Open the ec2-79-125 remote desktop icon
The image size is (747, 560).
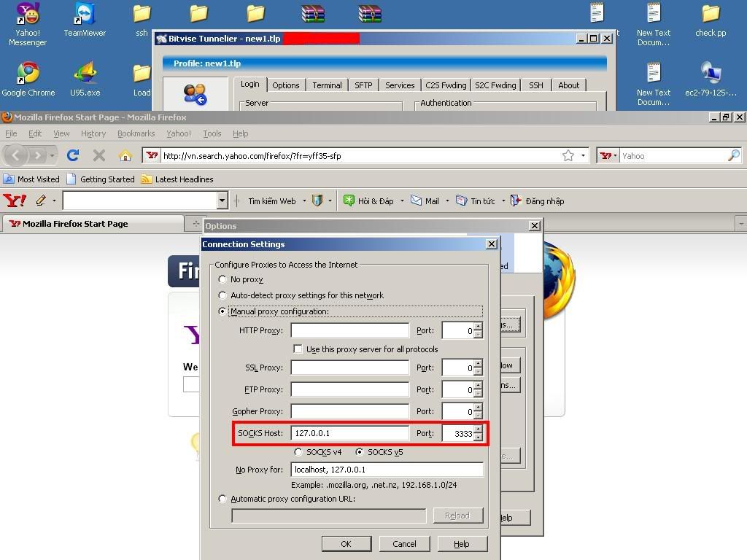point(711,79)
